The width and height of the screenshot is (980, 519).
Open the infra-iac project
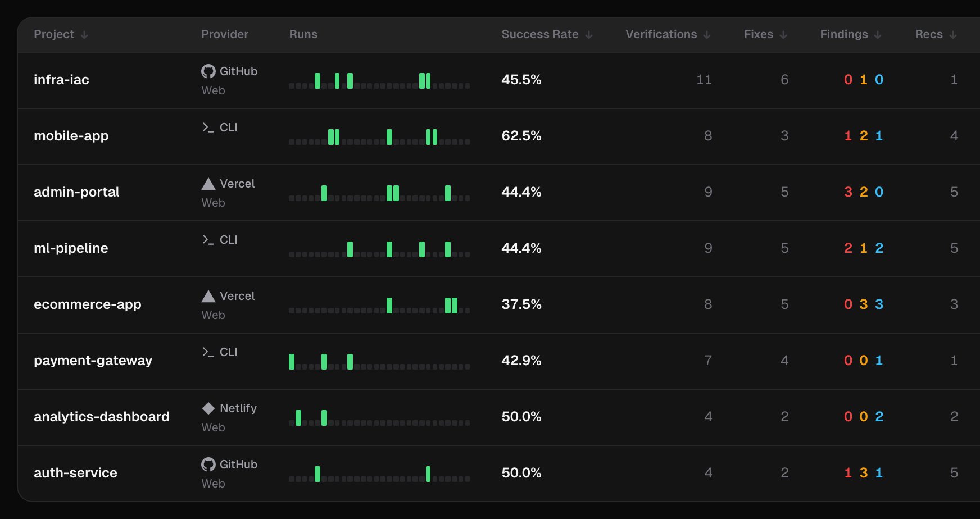[61, 80]
